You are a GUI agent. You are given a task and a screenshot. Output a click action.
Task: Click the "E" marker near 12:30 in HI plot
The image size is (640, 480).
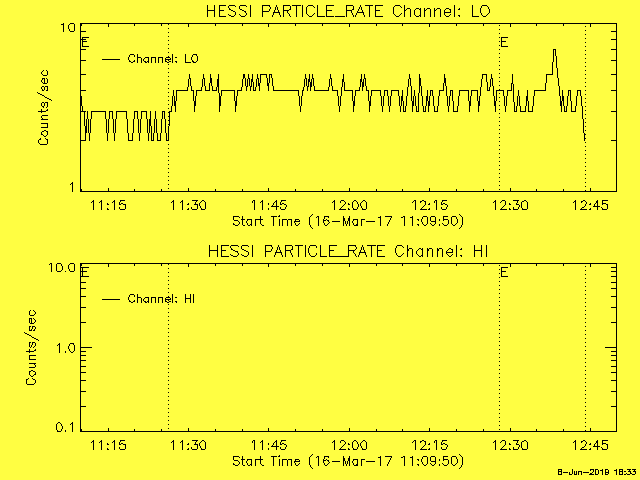click(x=504, y=272)
